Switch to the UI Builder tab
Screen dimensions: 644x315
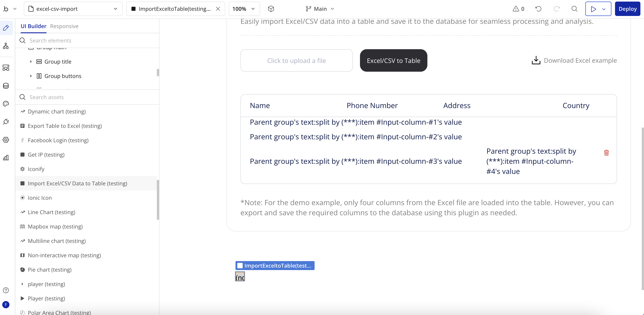point(33,26)
